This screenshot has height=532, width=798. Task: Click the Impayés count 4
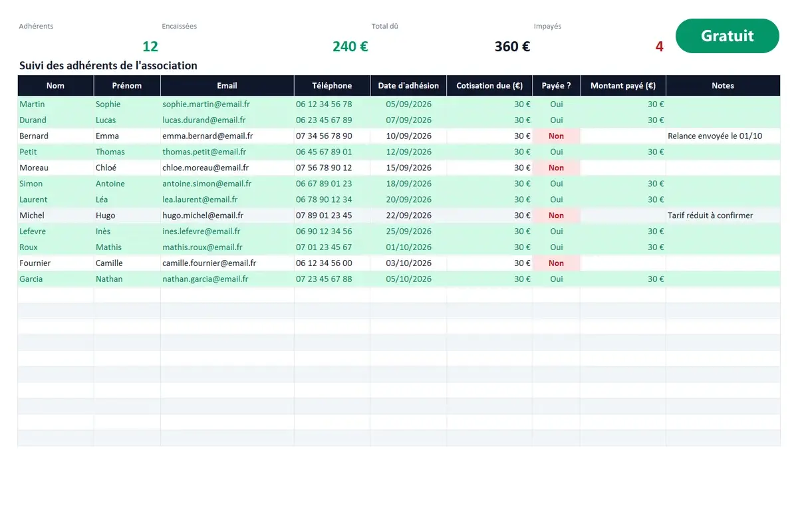(659, 47)
